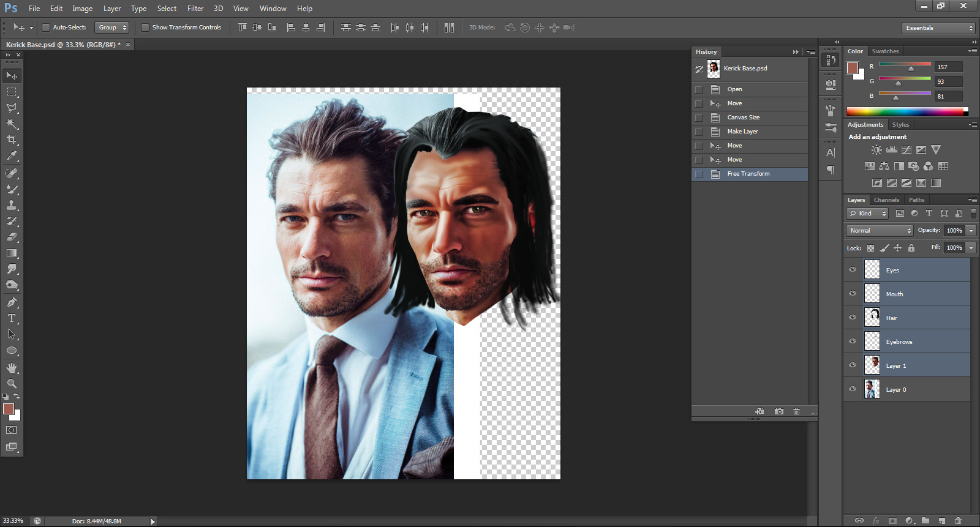
Task: Enable Show Transform Controls checkbox
Action: pyautogui.click(x=145, y=28)
